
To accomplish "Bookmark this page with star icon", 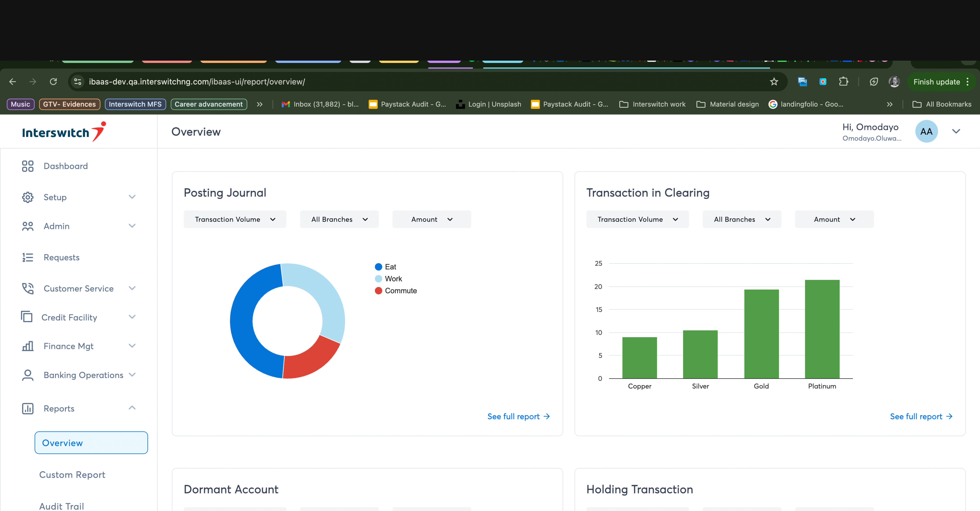I will click(x=774, y=81).
